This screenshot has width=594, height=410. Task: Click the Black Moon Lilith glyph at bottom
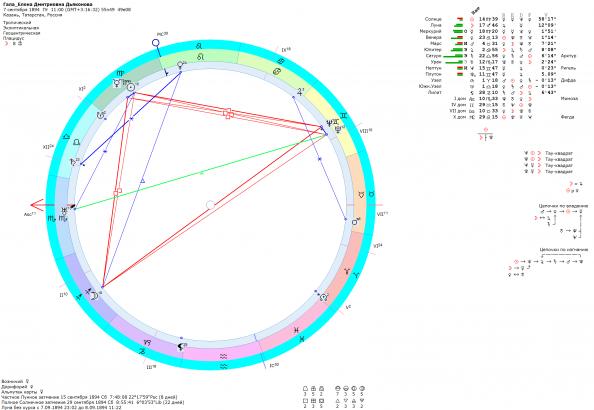(181, 346)
